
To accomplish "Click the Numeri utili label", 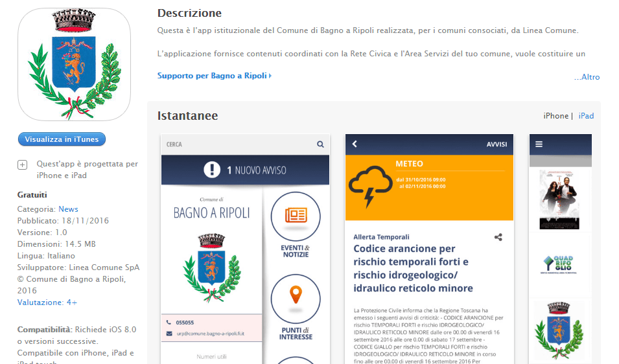I will click(x=211, y=356).
